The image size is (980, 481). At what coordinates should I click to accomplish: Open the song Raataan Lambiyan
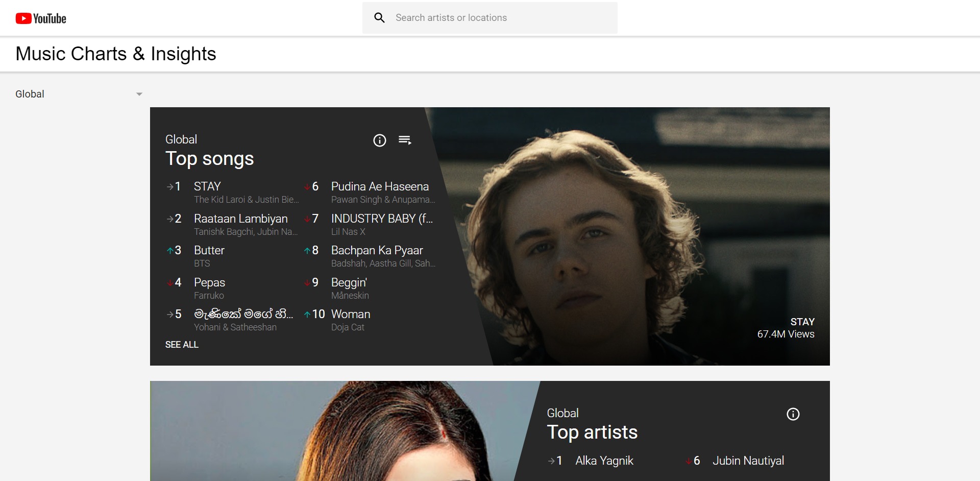(241, 219)
